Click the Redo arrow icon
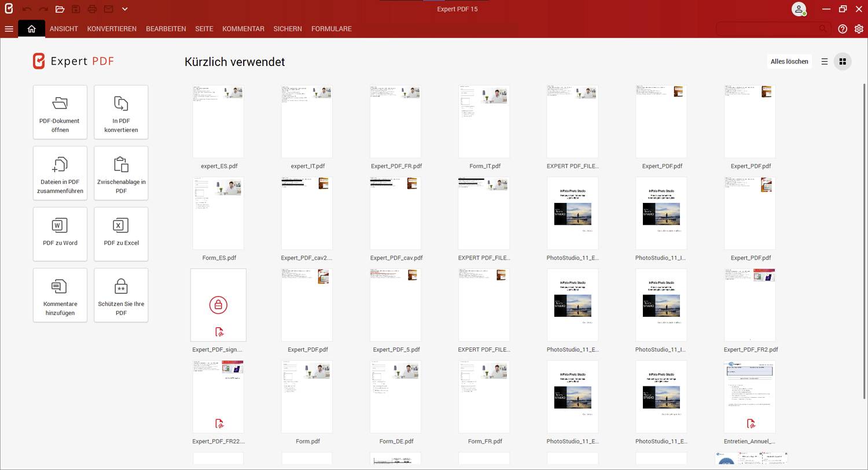Image resolution: width=868 pixels, height=470 pixels. [43, 9]
